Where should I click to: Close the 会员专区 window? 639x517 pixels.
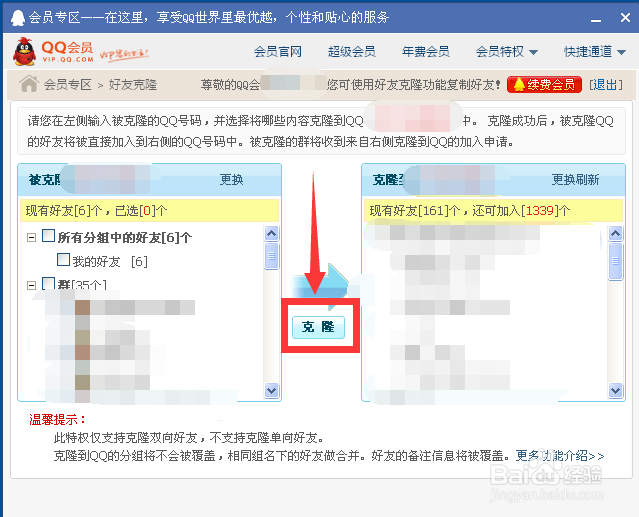[625, 18]
